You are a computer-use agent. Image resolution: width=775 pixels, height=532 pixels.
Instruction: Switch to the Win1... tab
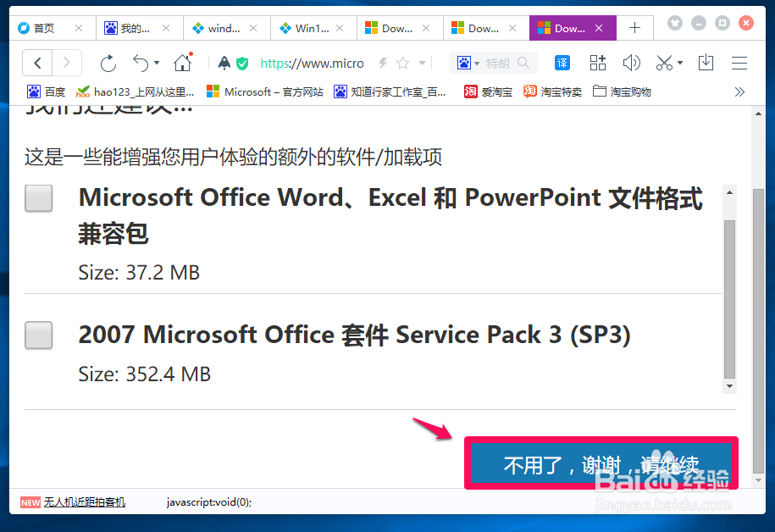pyautogui.click(x=312, y=28)
